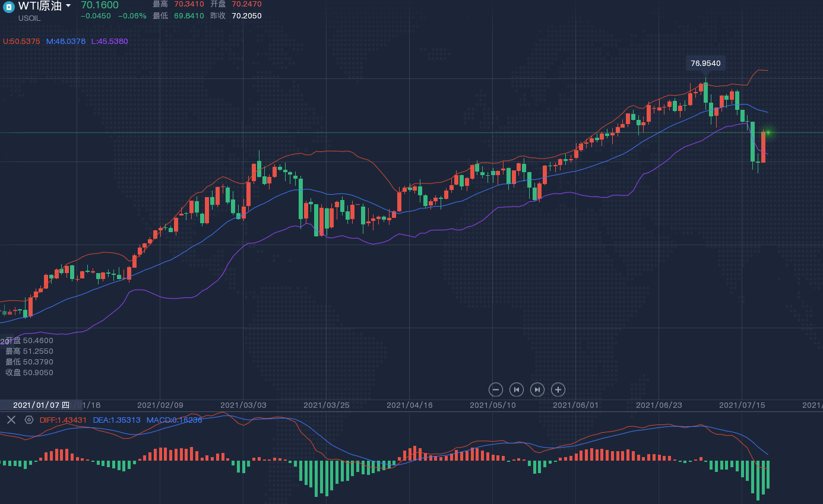Select the Bollinger middle band M:48.0378 label
The height and width of the screenshot is (504, 823).
tap(66, 42)
